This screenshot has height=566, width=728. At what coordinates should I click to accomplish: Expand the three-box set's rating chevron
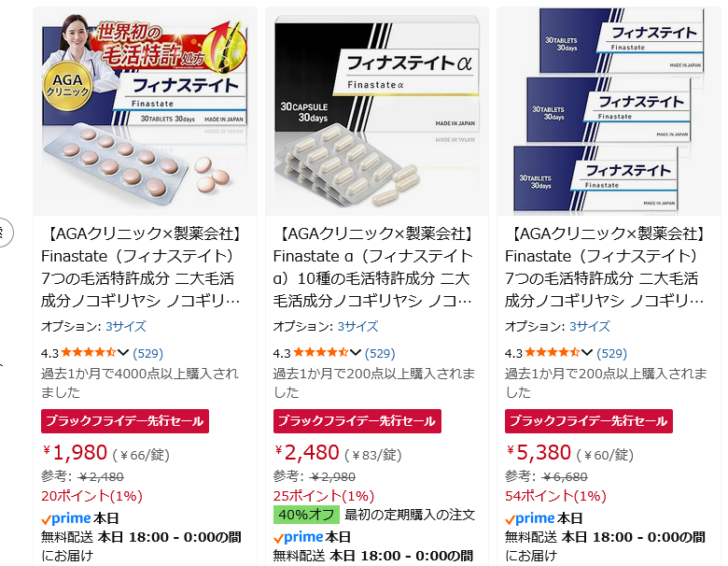coord(587,353)
